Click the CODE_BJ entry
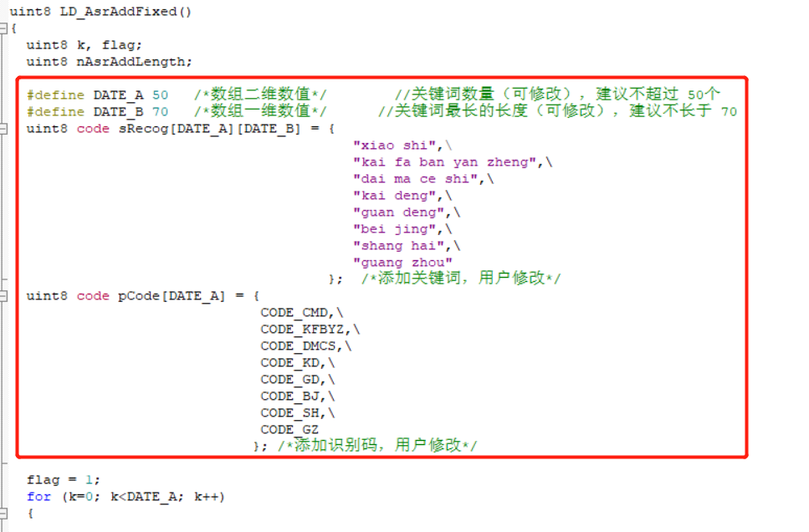The height and width of the screenshot is (532, 809). click(x=290, y=396)
